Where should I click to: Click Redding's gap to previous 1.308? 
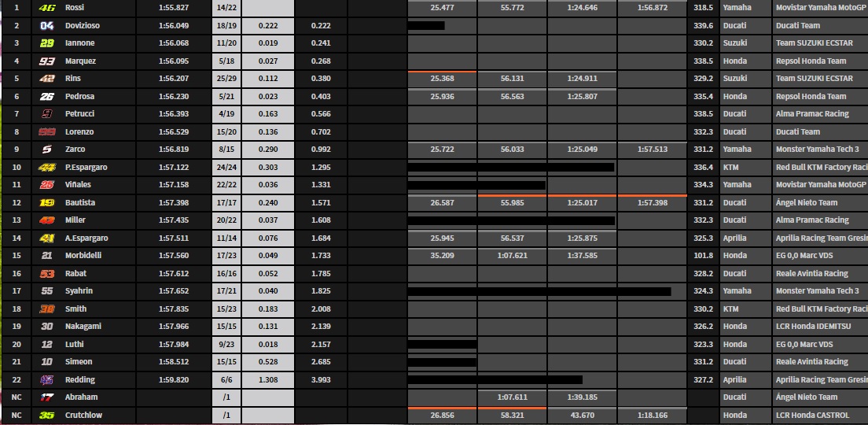(x=268, y=379)
